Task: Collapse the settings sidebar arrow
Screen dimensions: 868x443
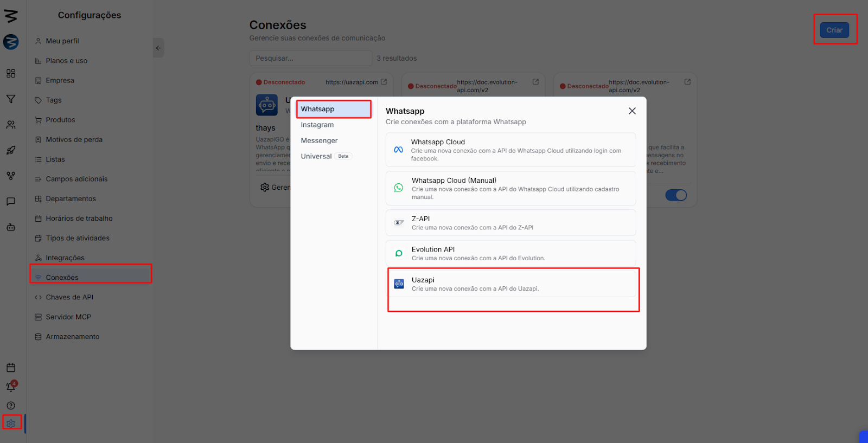Action: coord(158,48)
